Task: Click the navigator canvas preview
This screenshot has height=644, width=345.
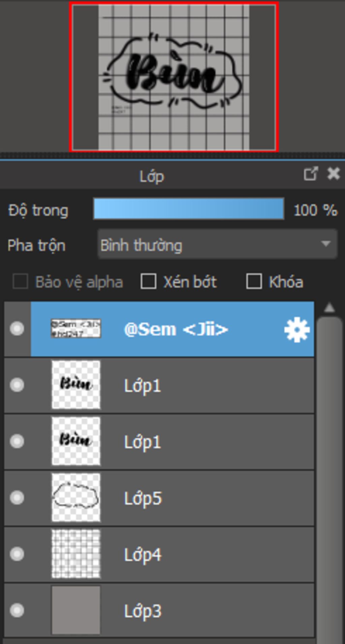Action: pos(174,77)
